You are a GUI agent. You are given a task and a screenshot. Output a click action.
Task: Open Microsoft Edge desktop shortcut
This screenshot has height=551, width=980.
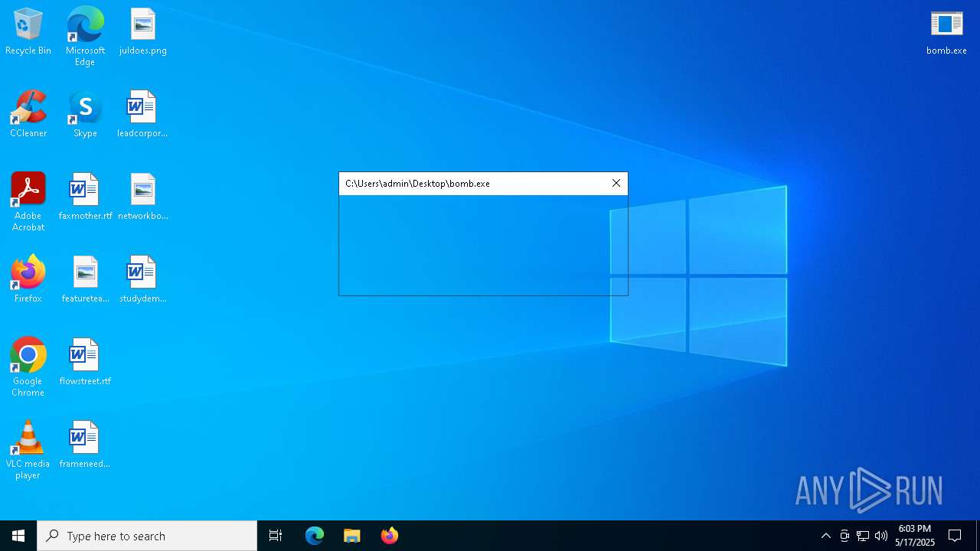coord(85,37)
